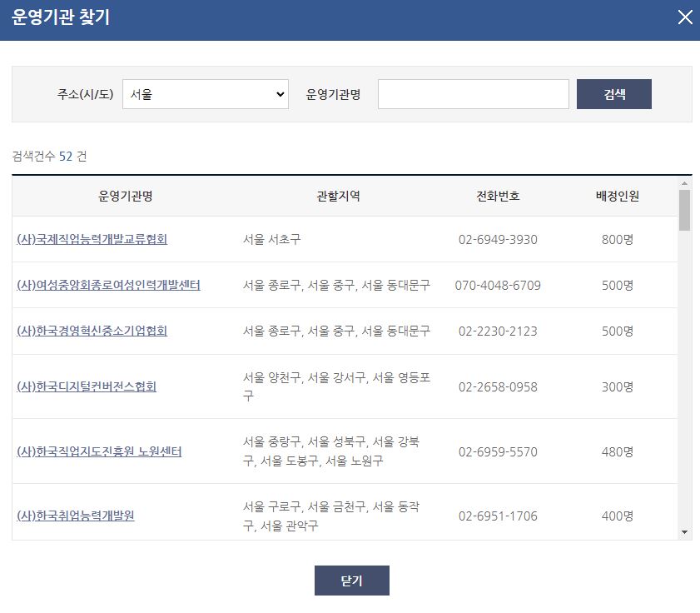Click the 800명 allocation cell

point(618,240)
